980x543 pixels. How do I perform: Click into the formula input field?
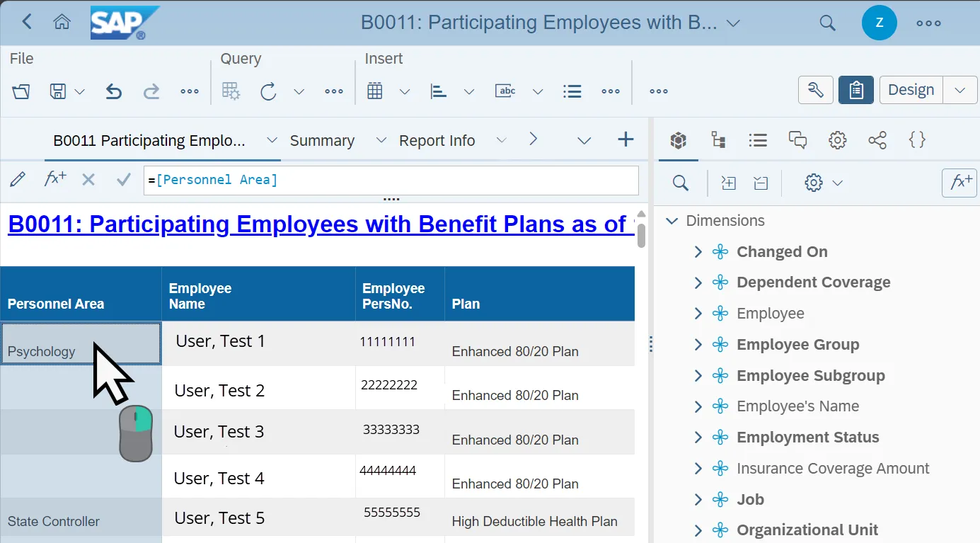(391, 181)
